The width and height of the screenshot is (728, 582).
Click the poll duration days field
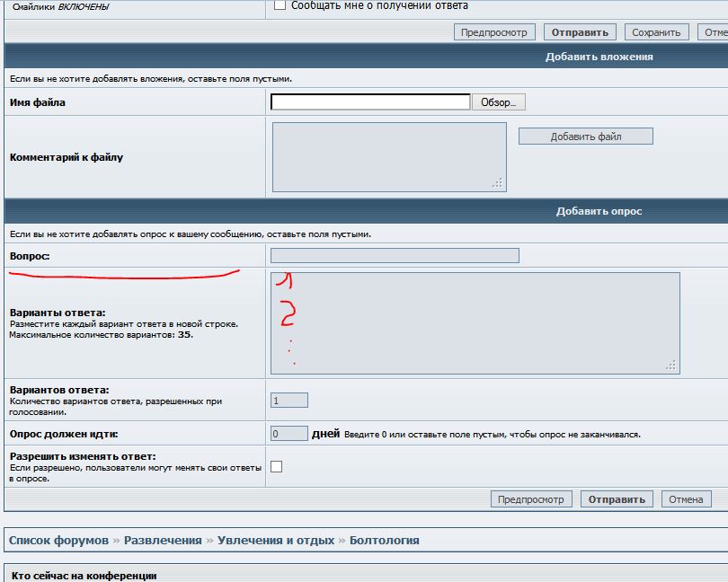289,434
